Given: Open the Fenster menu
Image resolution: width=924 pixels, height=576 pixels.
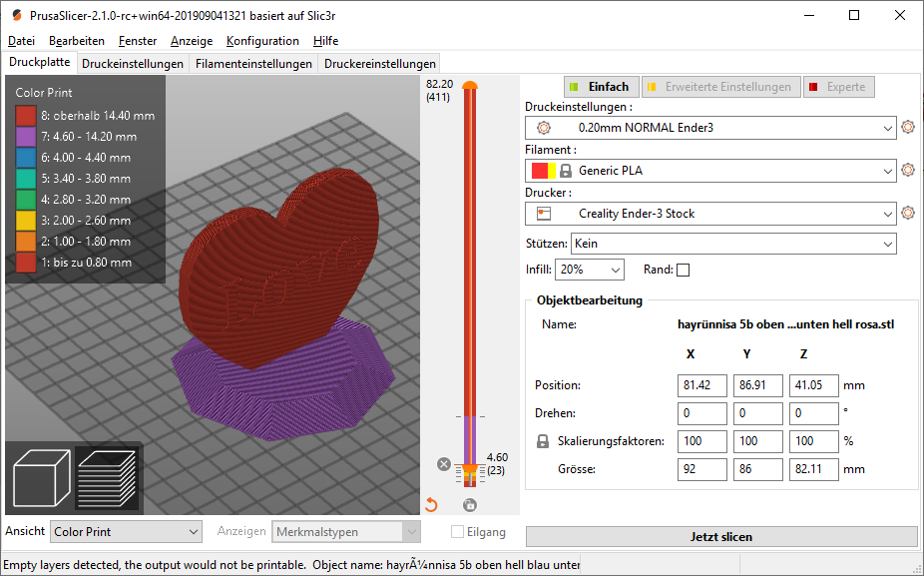Looking at the screenshot, I should pos(138,41).
